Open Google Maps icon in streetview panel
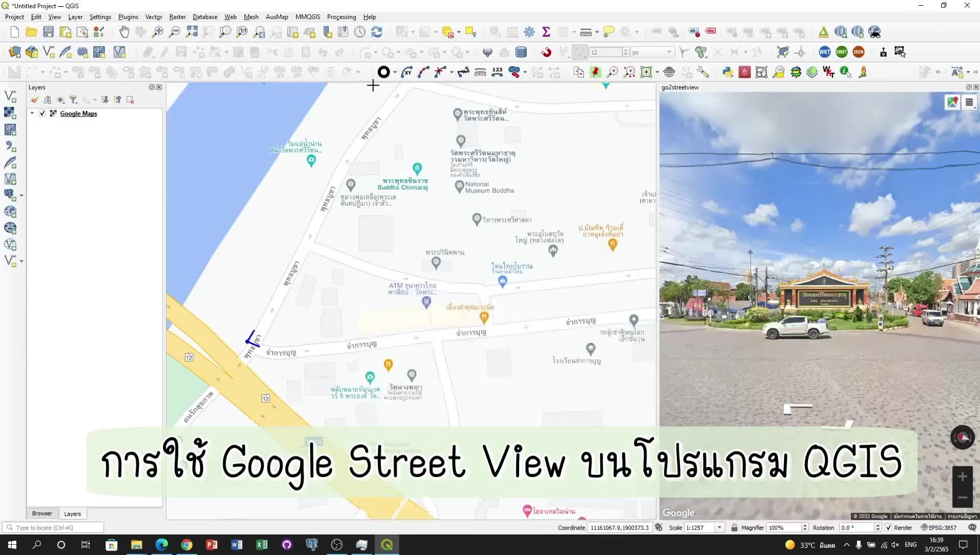980x555 pixels. click(952, 102)
